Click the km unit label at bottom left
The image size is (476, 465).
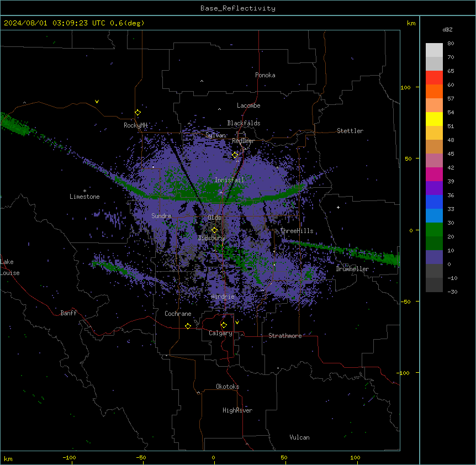(8, 458)
